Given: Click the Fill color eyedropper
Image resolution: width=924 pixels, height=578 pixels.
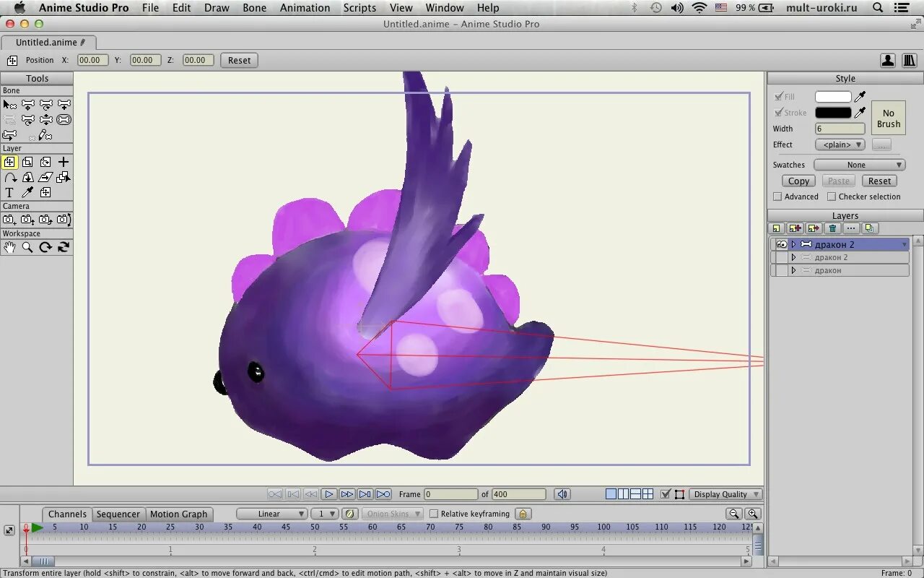Looking at the screenshot, I should point(860,97).
